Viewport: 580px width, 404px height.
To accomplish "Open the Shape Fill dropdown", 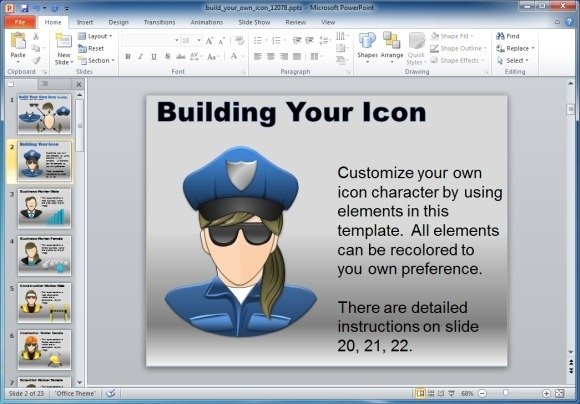I will (x=452, y=36).
